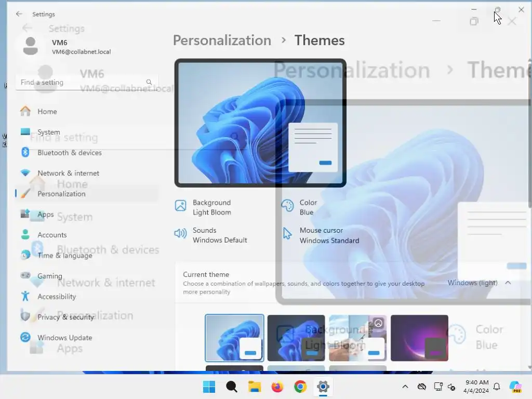Click the cloud sync tray icon

tap(422, 387)
